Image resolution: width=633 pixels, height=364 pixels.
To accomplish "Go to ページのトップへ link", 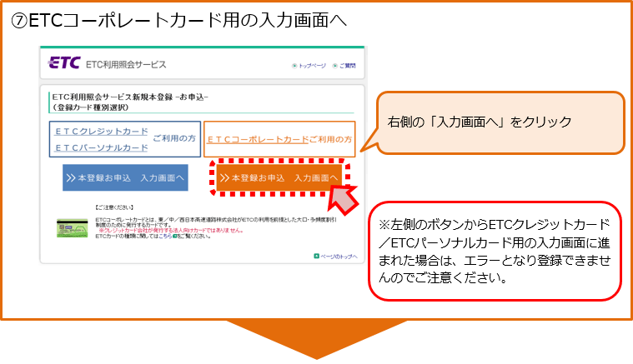I will click(339, 256).
